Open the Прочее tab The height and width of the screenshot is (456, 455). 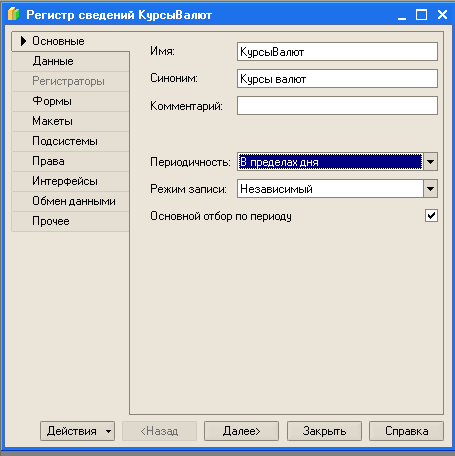pos(70,221)
